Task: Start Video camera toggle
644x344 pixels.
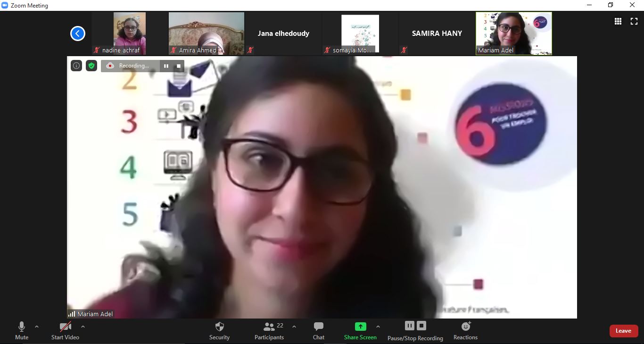Action: [x=65, y=330]
